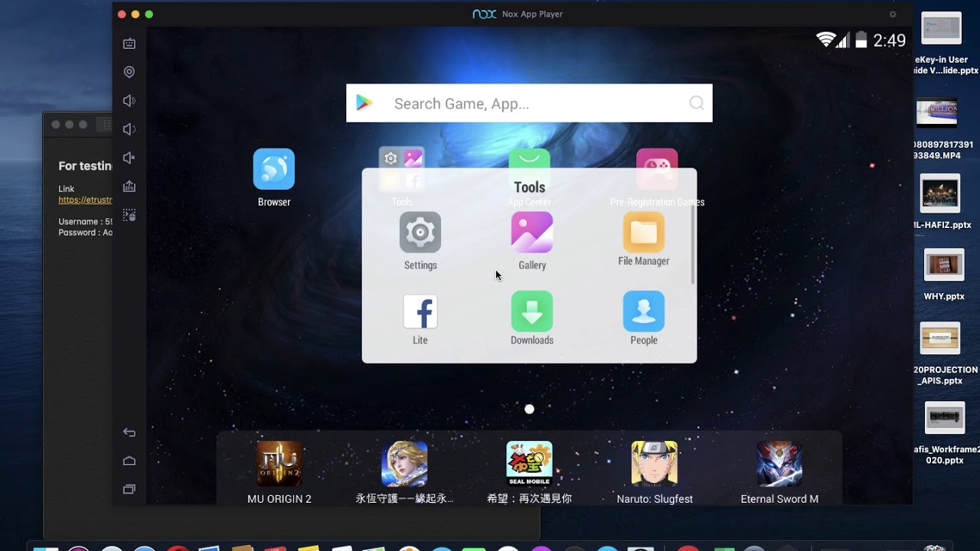Screen dimensions: 980x551
Task: Open the etrust link in background window
Action: pyautogui.click(x=85, y=201)
